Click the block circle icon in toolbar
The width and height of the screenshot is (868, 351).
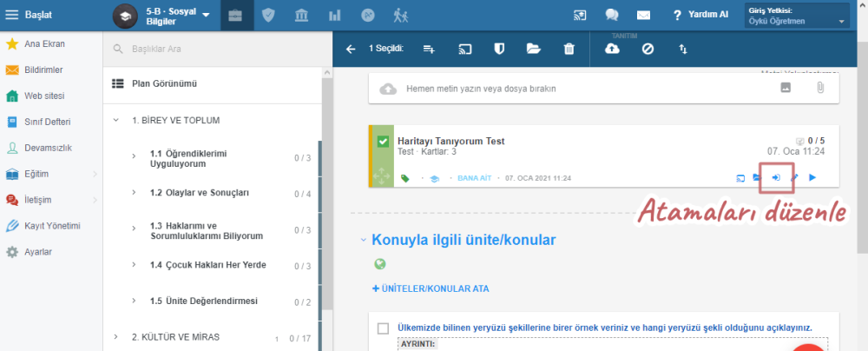[x=648, y=50]
